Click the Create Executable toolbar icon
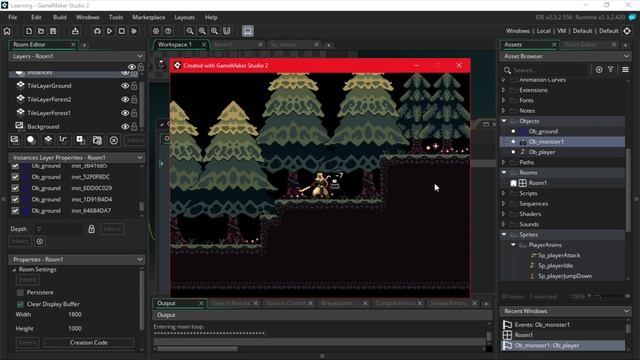 [75, 31]
